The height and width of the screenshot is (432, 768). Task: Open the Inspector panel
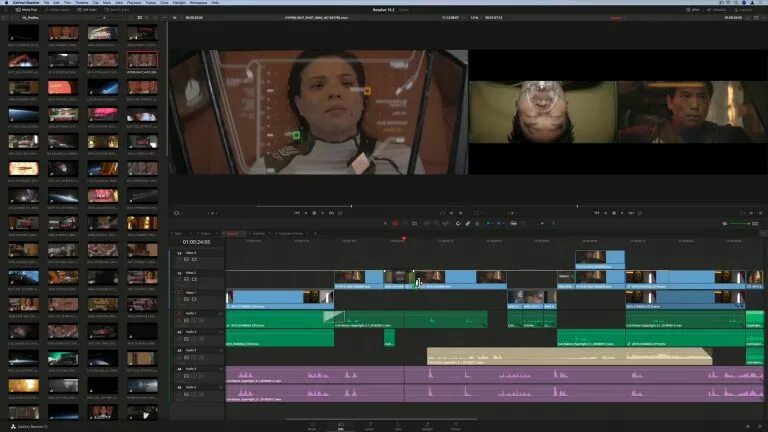[x=743, y=10]
